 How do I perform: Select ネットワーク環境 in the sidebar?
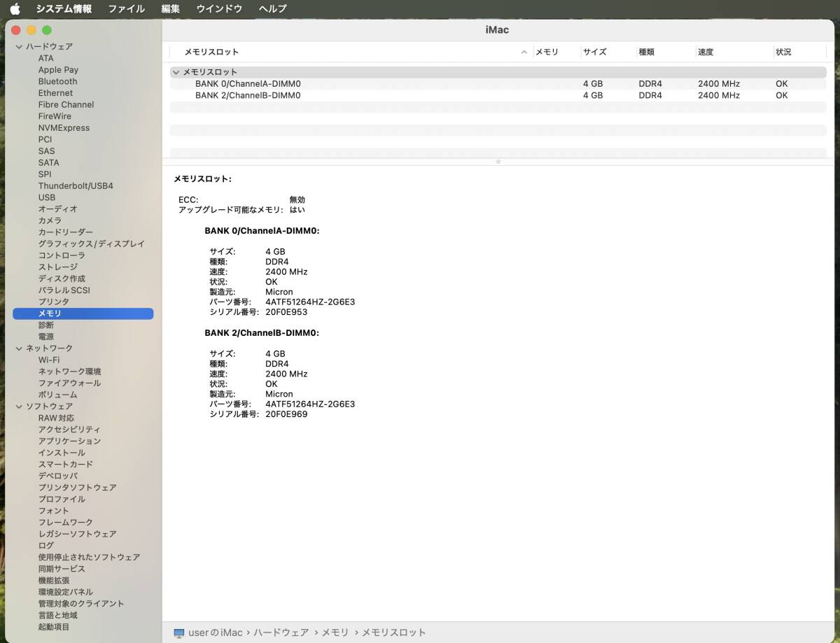(x=69, y=372)
